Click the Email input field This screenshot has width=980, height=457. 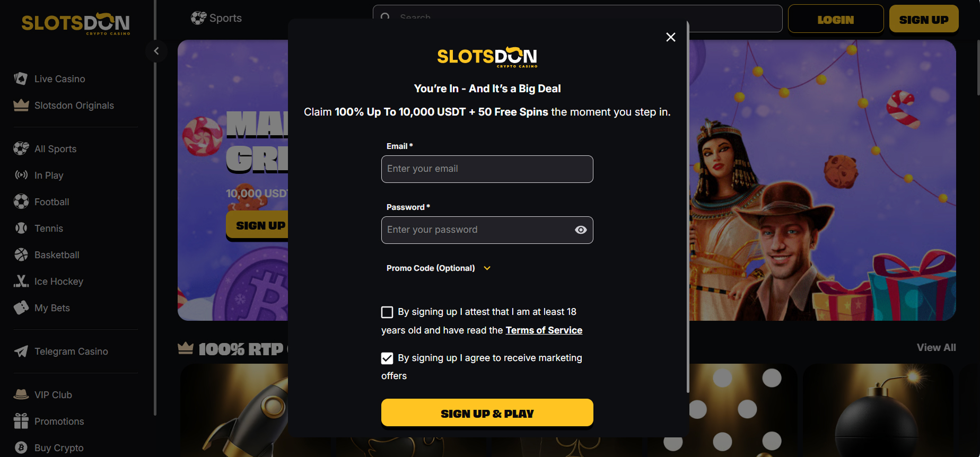[x=487, y=169]
